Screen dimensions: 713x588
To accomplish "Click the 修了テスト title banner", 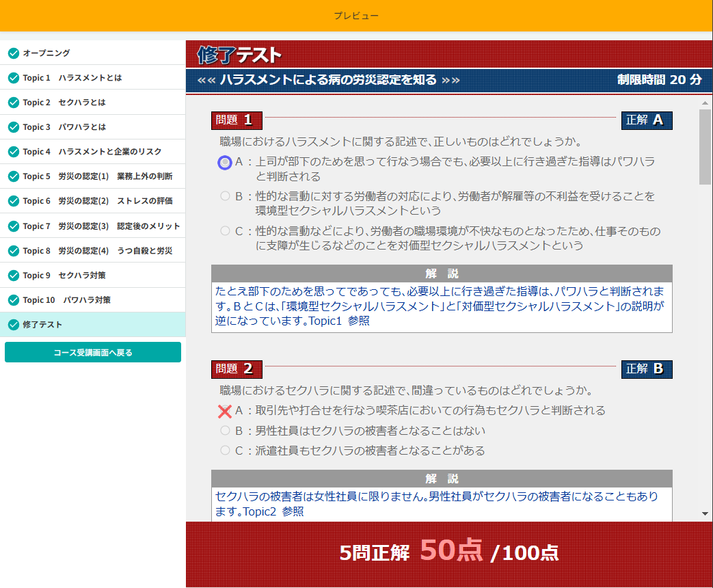I will (239, 55).
